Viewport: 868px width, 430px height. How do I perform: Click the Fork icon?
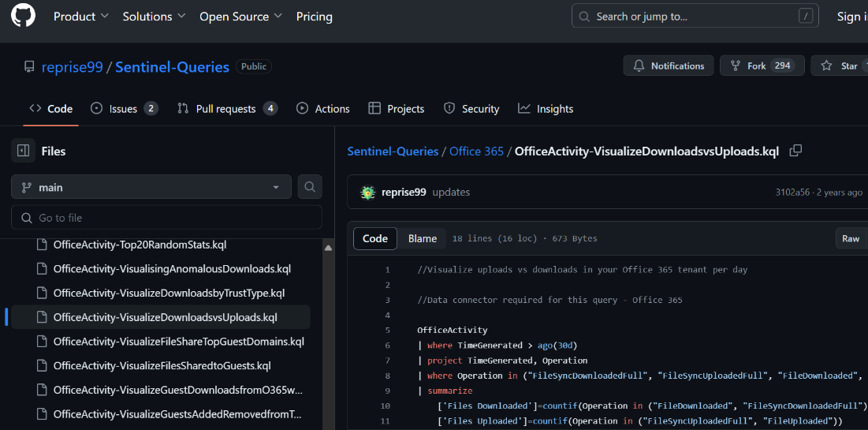[x=736, y=66]
